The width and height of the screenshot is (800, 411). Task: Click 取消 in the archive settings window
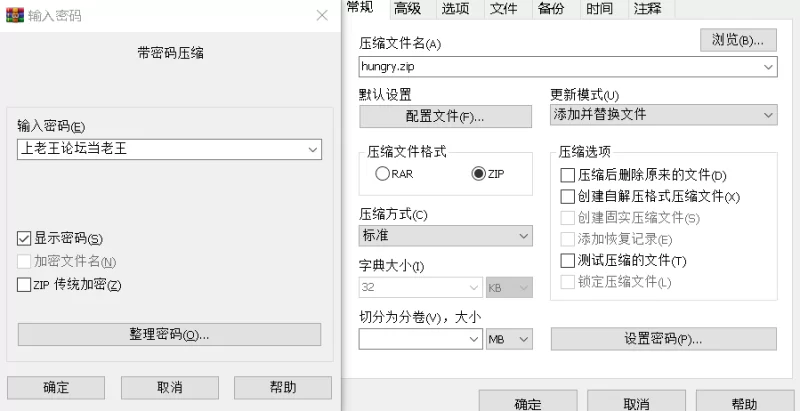(x=636, y=401)
